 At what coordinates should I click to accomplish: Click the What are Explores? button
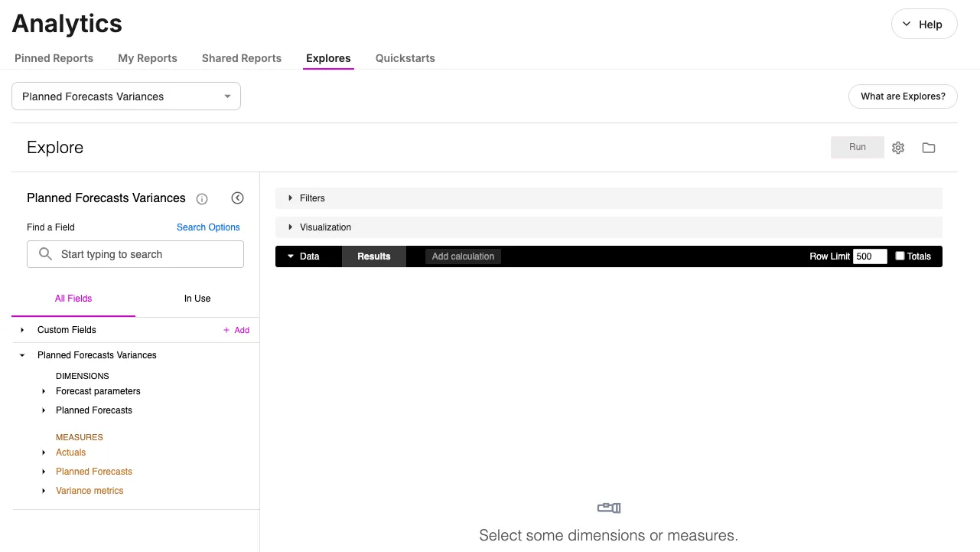tap(903, 96)
